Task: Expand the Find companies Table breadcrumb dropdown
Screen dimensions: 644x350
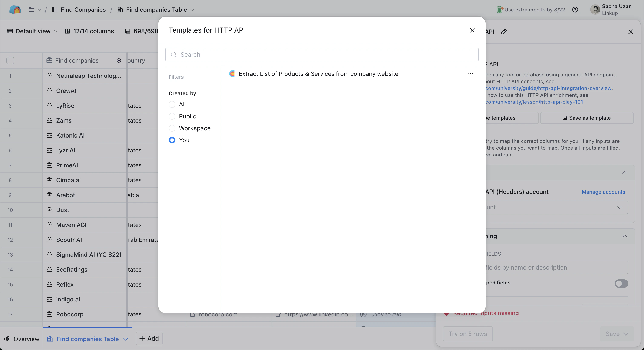Action: 192,10
